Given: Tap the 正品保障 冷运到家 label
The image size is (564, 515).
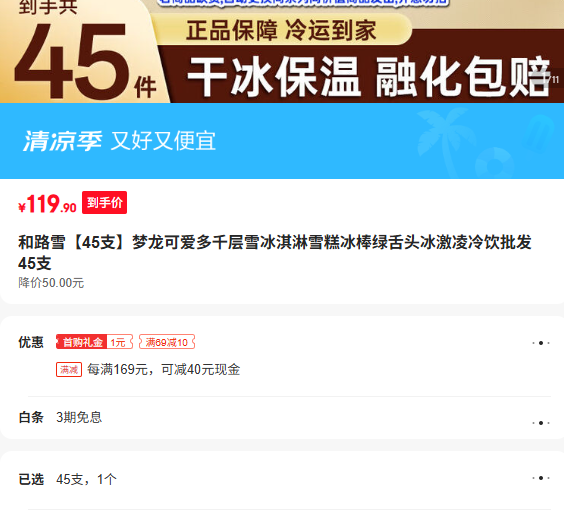Looking at the screenshot, I should click(x=281, y=31).
